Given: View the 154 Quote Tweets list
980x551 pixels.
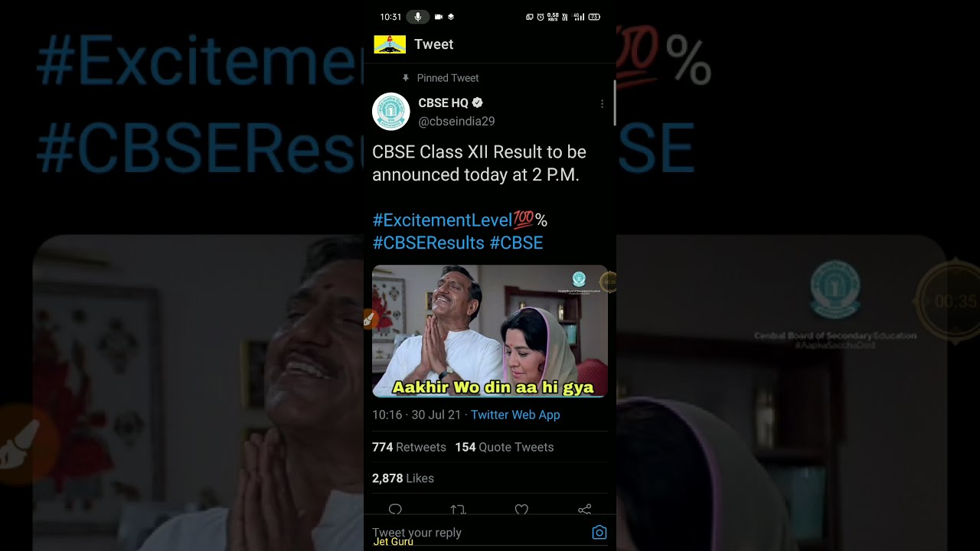Looking at the screenshot, I should (505, 447).
